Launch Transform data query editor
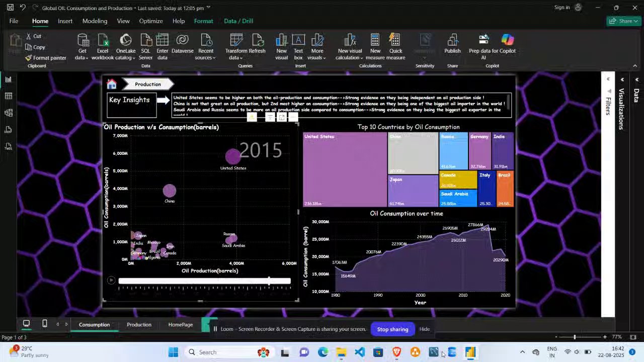The height and width of the screenshot is (362, 644). click(x=236, y=47)
